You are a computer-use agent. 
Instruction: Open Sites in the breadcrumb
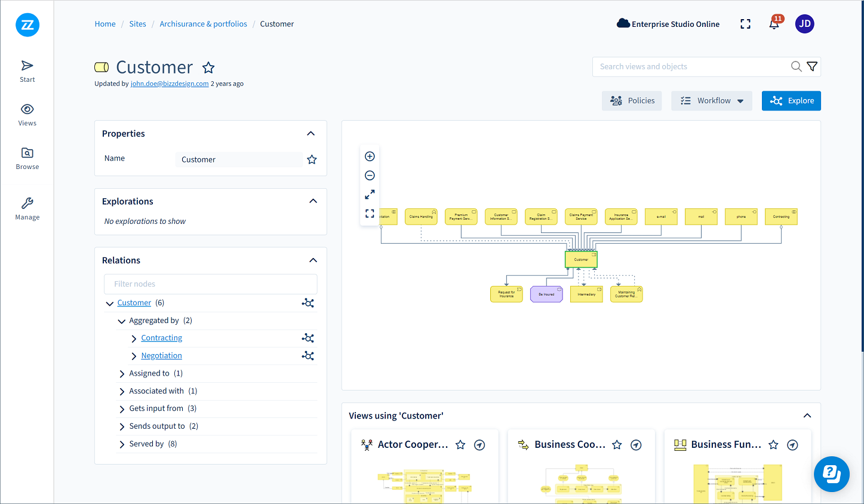click(x=138, y=24)
